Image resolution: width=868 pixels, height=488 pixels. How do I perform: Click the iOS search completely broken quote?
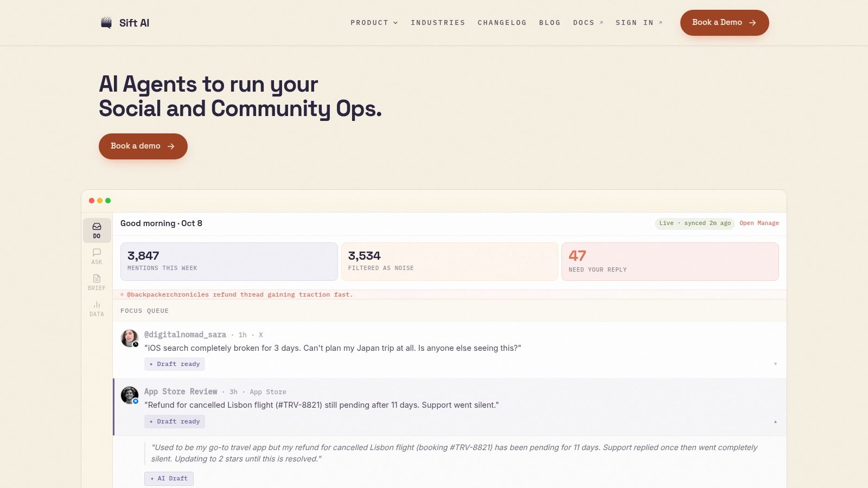(333, 348)
